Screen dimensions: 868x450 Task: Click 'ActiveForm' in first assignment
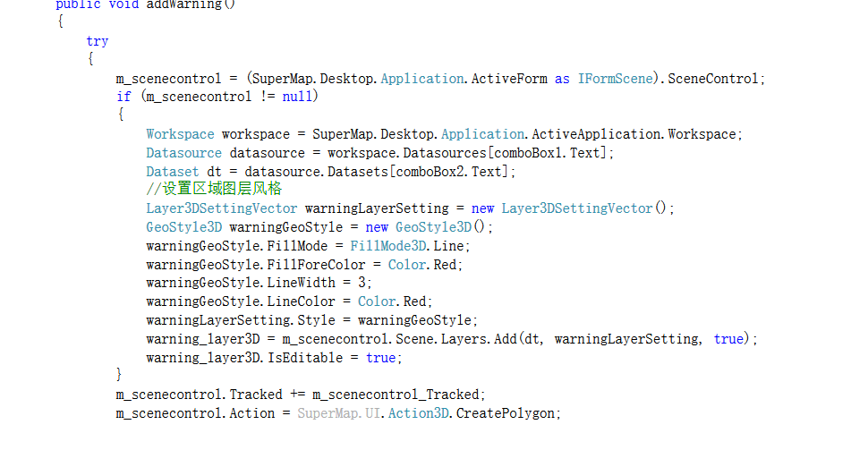coord(509,79)
